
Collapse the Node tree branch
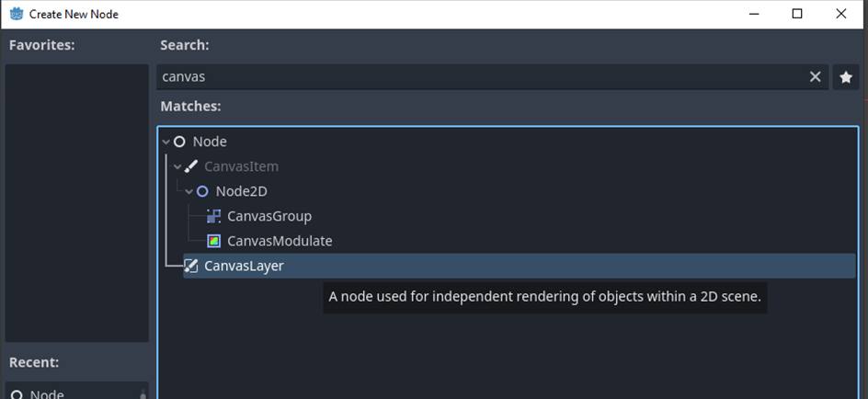tap(166, 142)
